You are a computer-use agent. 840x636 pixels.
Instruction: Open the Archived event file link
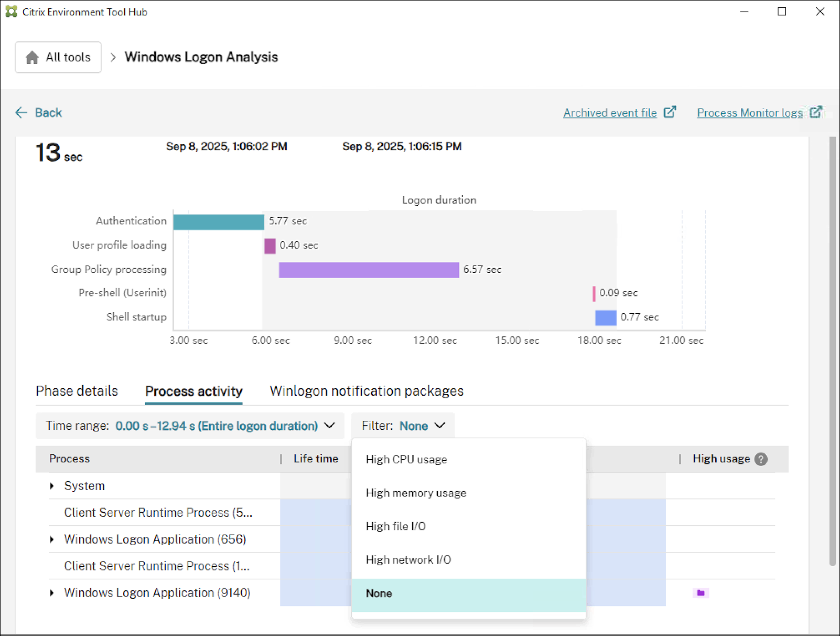tap(610, 112)
